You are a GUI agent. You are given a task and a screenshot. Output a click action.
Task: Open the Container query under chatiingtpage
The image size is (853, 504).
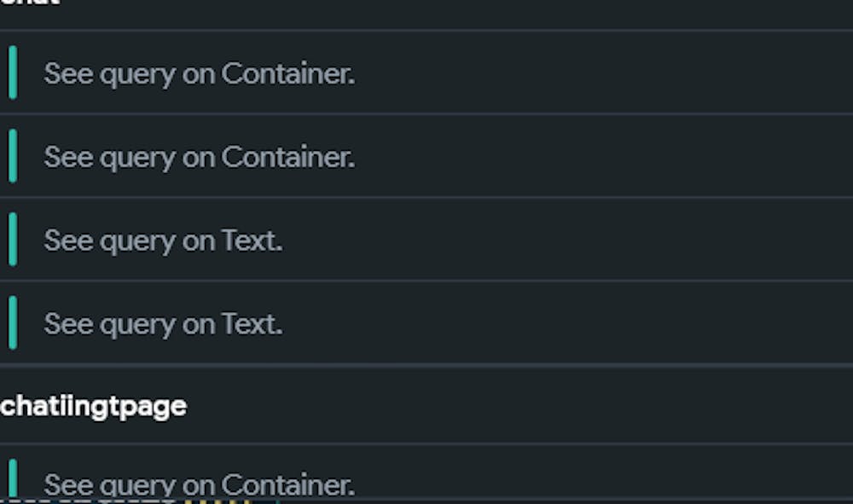point(199,484)
